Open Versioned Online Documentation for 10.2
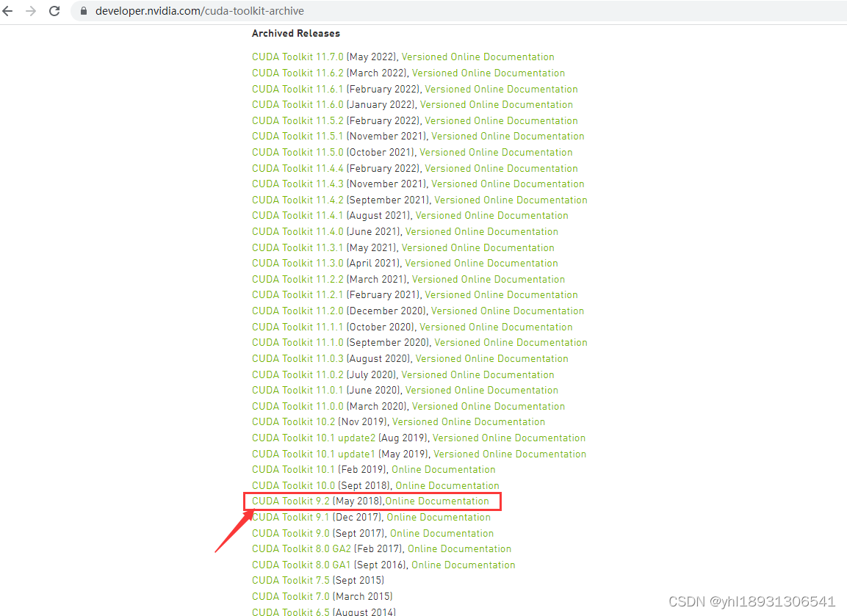 tap(469, 421)
